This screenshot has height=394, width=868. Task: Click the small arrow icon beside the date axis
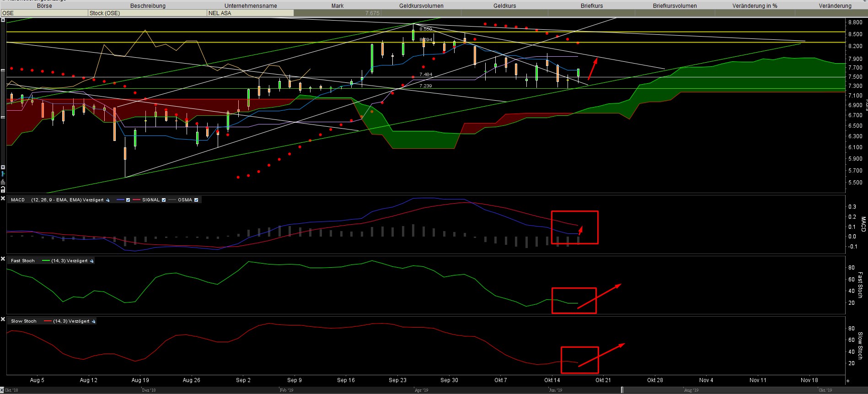(x=847, y=380)
